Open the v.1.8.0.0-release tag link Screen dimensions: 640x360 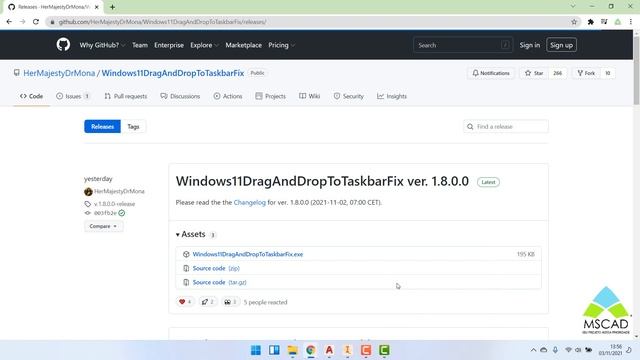(114, 204)
